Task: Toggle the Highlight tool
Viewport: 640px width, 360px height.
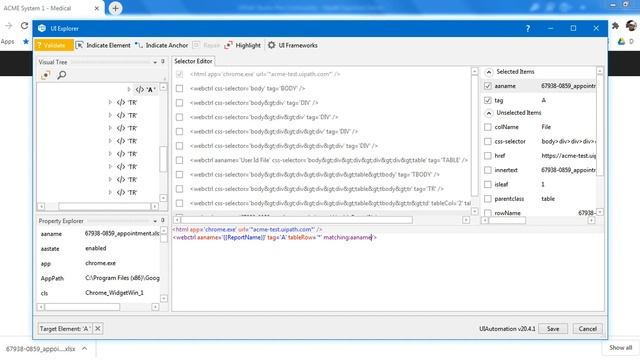Action: (x=242, y=45)
